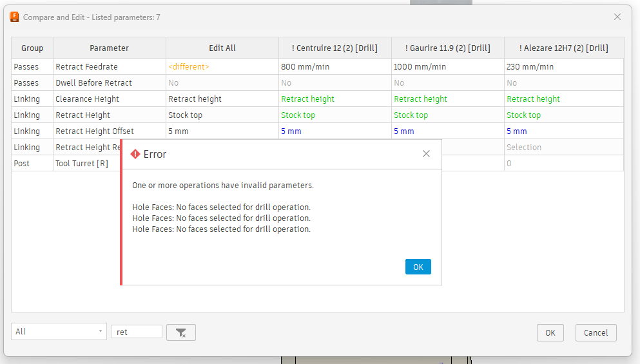The image size is (640, 364).
Task: Close the Compare and Edit window
Action: 617,17
